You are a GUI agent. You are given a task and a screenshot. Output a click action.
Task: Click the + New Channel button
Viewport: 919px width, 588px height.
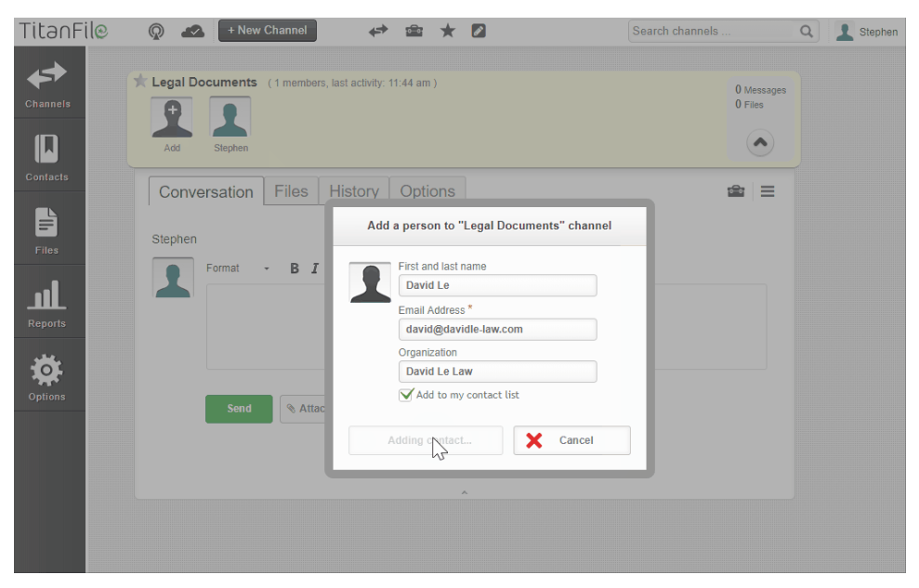(268, 31)
